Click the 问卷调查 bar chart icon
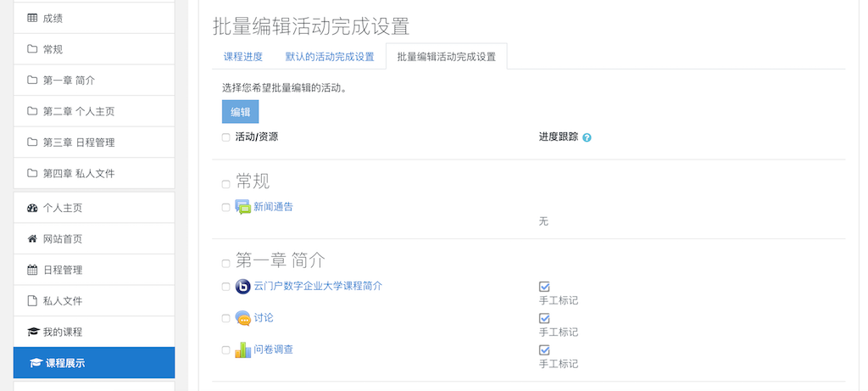This screenshot has height=391, width=868. point(242,350)
